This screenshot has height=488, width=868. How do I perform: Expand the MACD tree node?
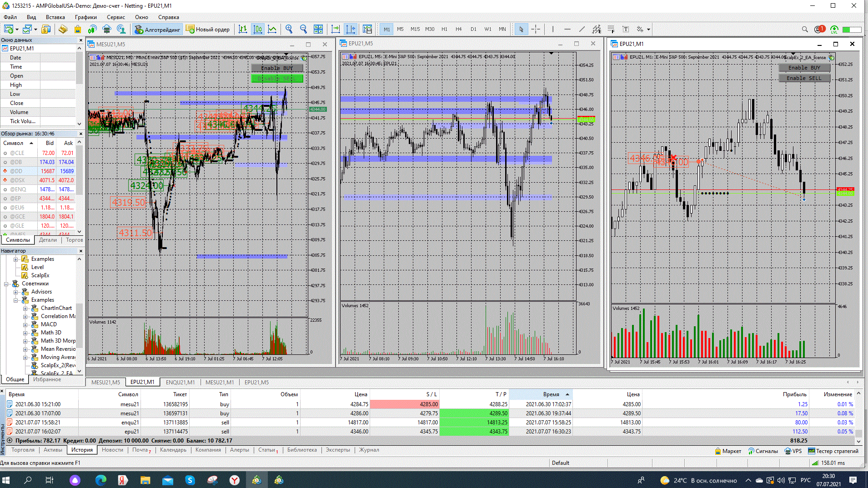point(25,324)
